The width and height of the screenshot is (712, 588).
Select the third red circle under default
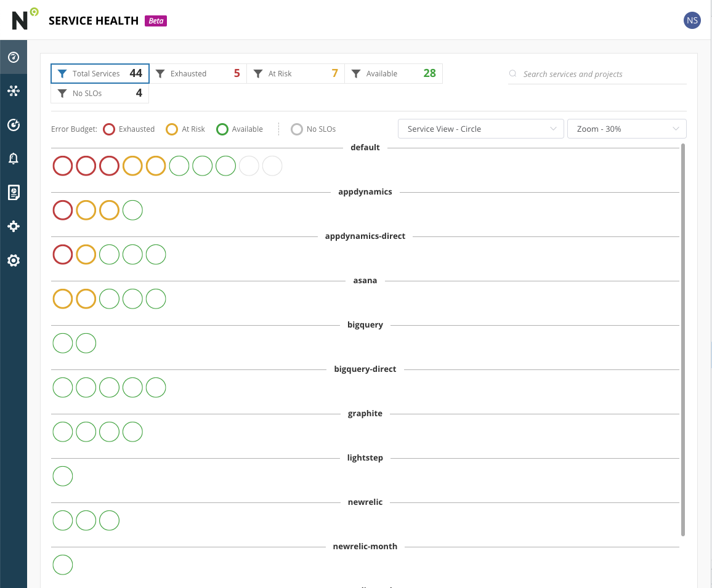pyautogui.click(x=110, y=166)
